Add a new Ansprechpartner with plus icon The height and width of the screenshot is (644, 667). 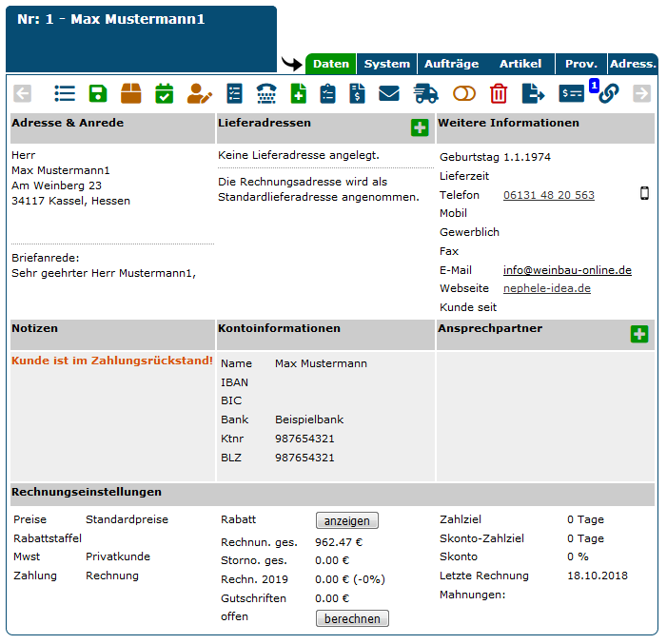click(638, 334)
